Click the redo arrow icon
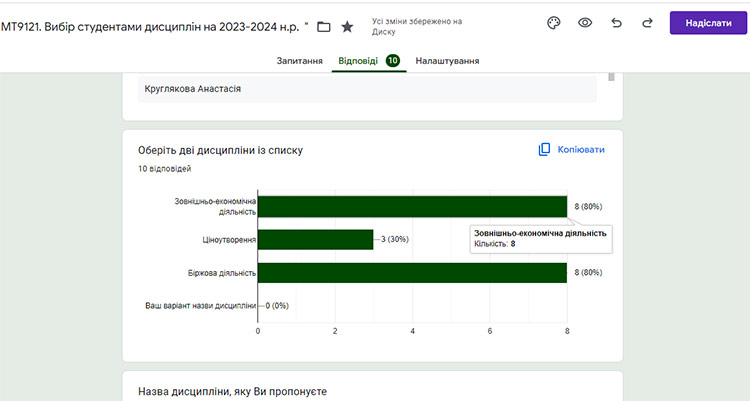The width and height of the screenshot is (750, 401). point(647,23)
